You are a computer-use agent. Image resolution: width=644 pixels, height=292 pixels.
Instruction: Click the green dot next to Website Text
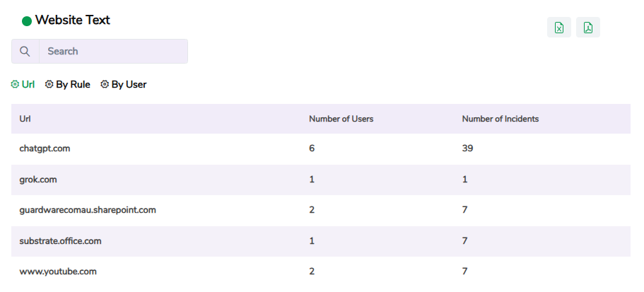tap(27, 21)
